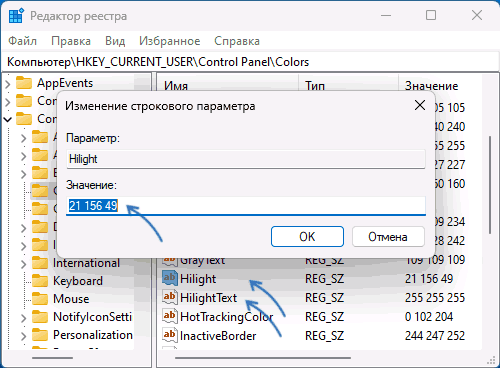Screen dimensions: 500x368
Task: Select the Mouse key label
Action: (x=71, y=299)
